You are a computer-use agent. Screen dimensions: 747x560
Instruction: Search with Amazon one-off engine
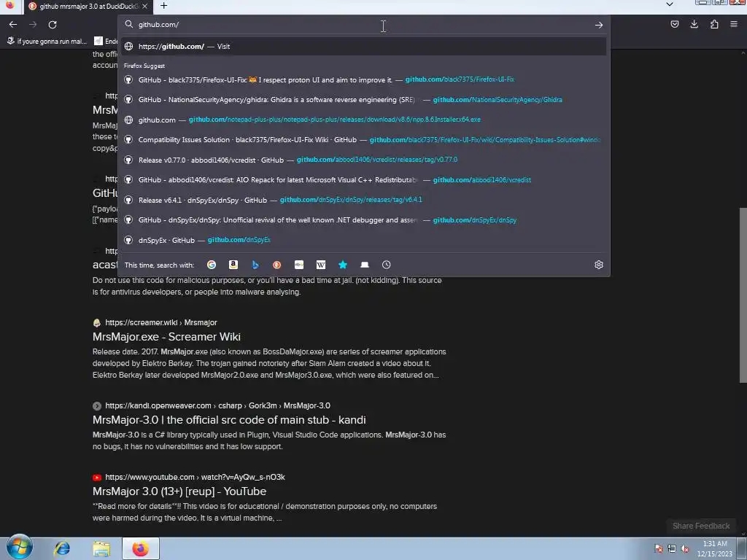[x=233, y=265]
